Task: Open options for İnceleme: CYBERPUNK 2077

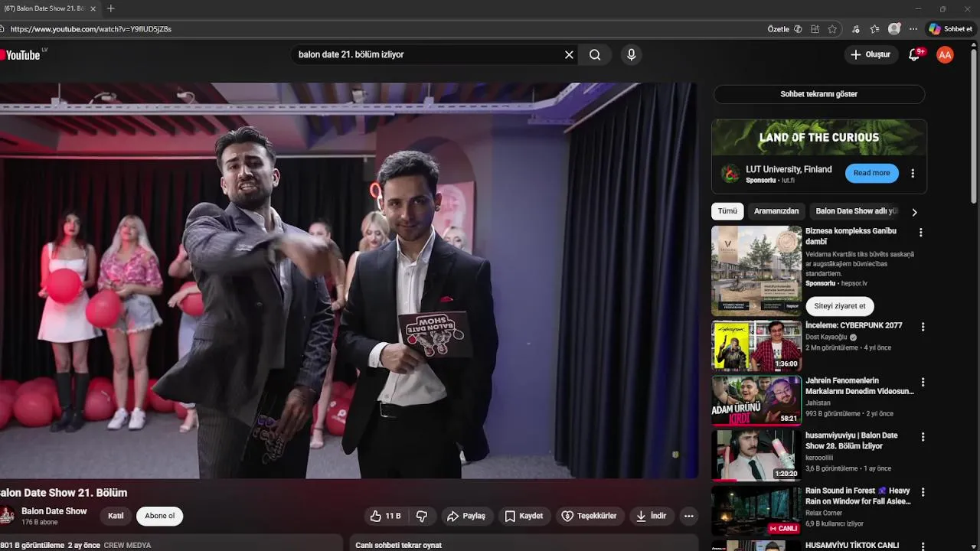Action: click(x=923, y=327)
